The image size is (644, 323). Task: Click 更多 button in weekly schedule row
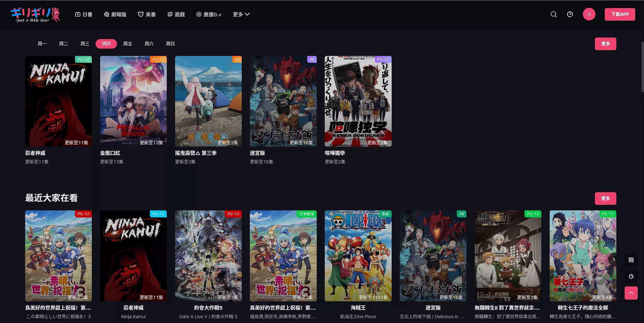(x=605, y=44)
